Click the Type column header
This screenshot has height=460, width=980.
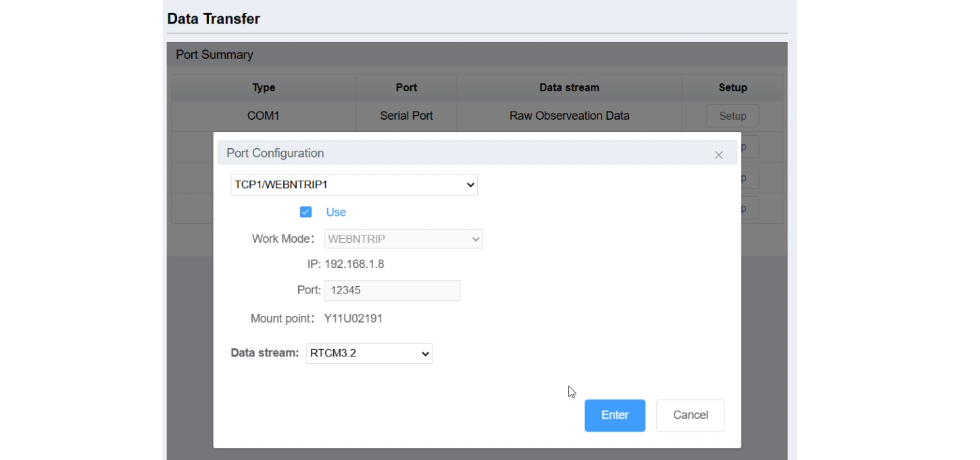click(264, 87)
